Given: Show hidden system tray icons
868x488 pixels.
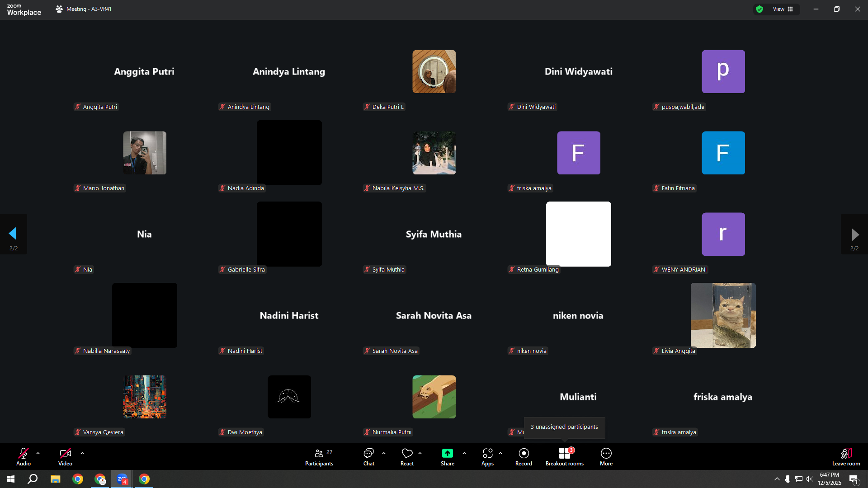Looking at the screenshot, I should tap(777, 479).
